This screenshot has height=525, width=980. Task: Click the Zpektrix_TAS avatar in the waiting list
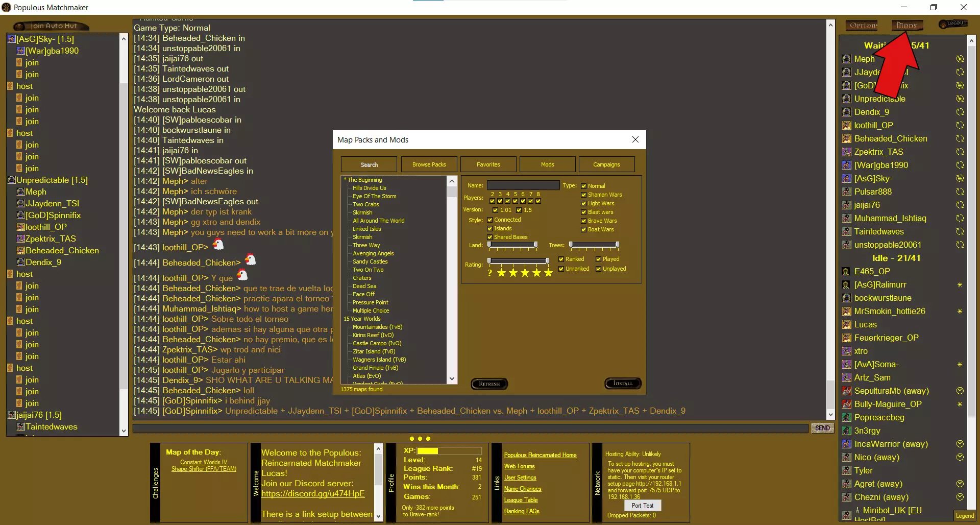(x=846, y=152)
